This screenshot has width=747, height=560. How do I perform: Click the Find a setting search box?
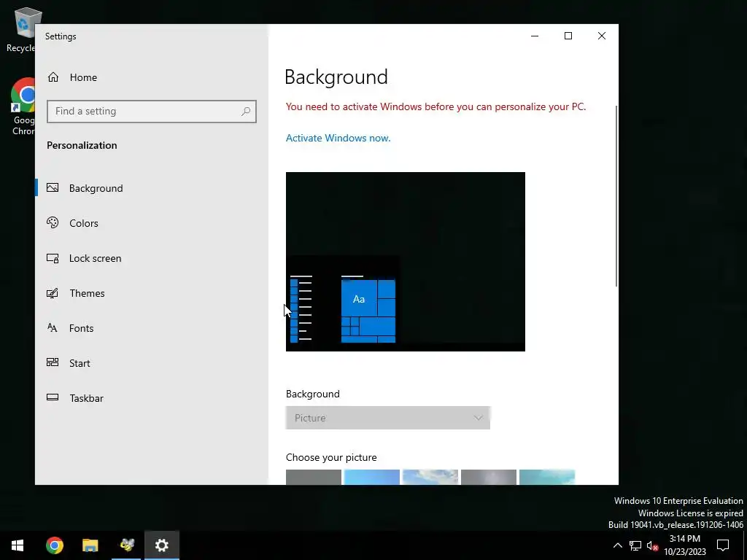pos(152,112)
